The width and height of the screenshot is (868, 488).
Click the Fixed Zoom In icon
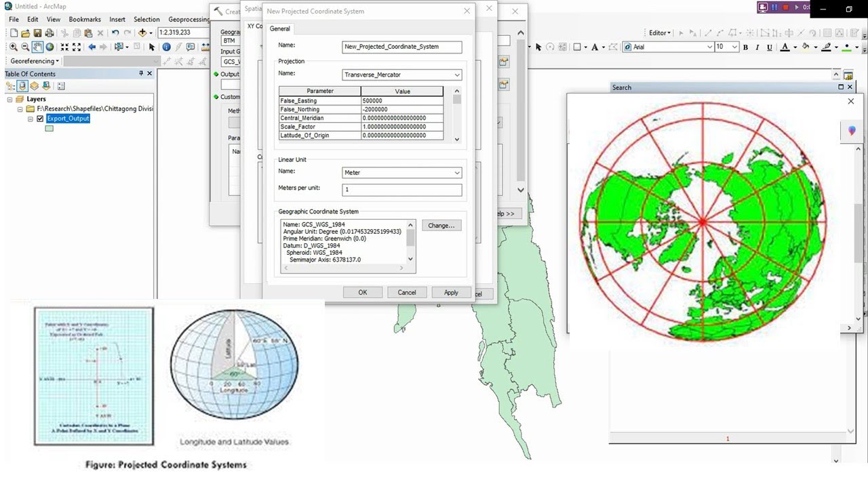click(x=65, y=47)
